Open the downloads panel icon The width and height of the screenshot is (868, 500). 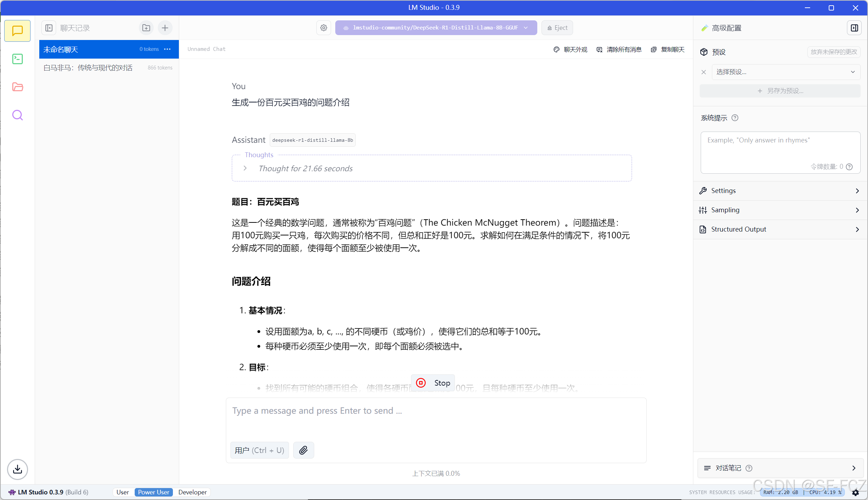(18, 469)
